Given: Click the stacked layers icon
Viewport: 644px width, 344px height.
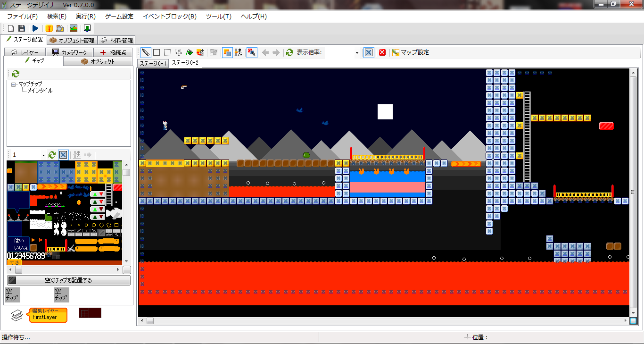Looking at the screenshot, I should coord(17,315).
